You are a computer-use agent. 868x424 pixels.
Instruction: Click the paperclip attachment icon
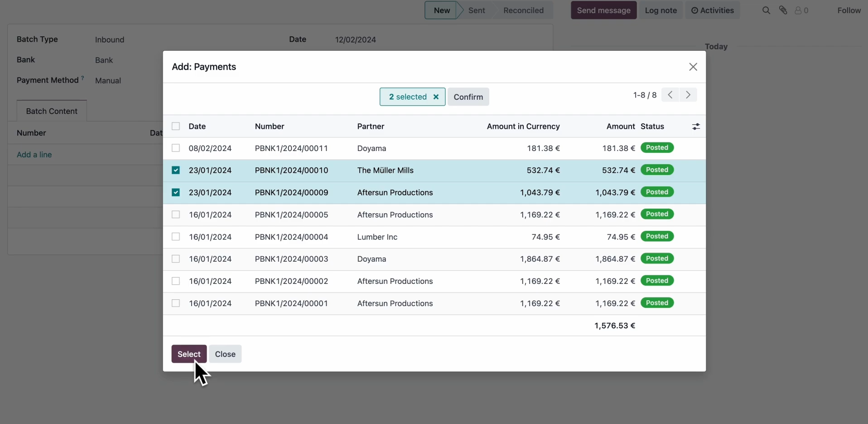(784, 10)
